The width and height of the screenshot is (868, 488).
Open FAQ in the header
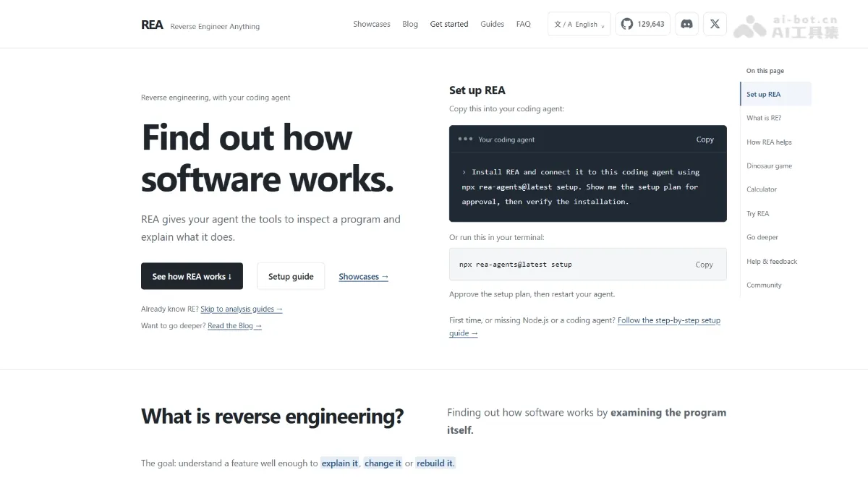click(x=523, y=24)
